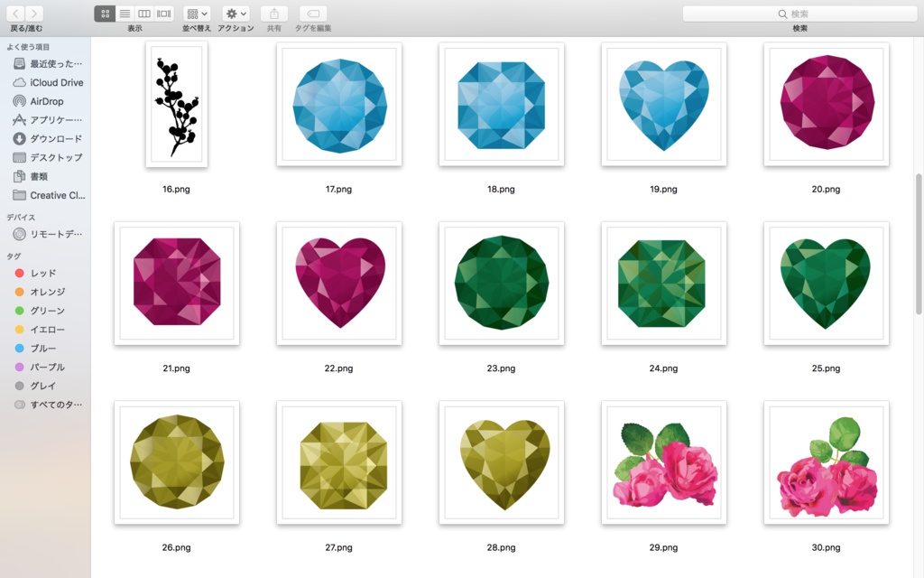924x578 pixels.
Task: Go forward with the right arrow button
Action: 34,14
